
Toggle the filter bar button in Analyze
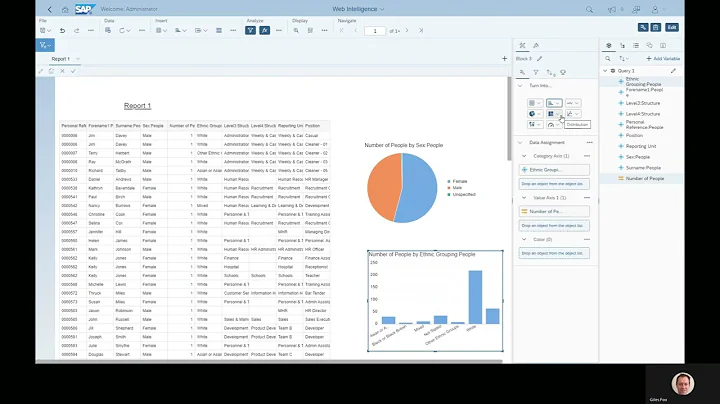tap(250, 30)
